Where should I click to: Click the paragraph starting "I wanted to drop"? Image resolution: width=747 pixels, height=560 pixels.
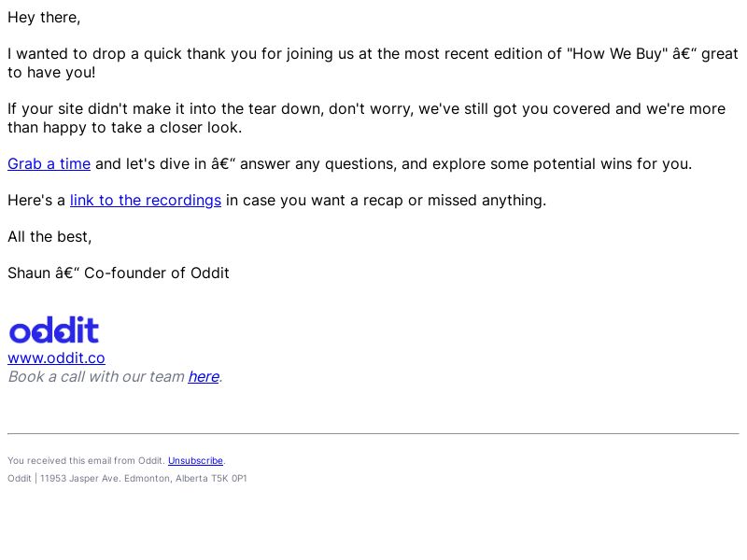[x=373, y=63]
